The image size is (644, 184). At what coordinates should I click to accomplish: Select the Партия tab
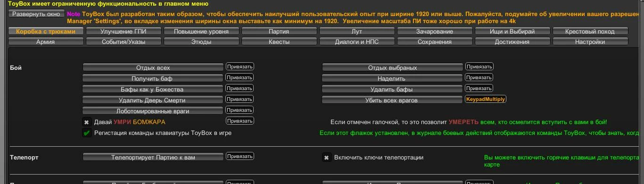[x=279, y=31]
